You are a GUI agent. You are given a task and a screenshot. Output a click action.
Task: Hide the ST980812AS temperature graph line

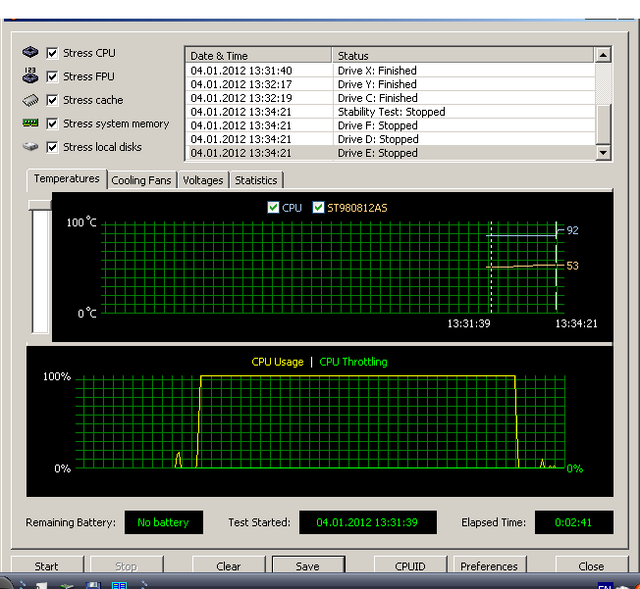click(x=319, y=208)
